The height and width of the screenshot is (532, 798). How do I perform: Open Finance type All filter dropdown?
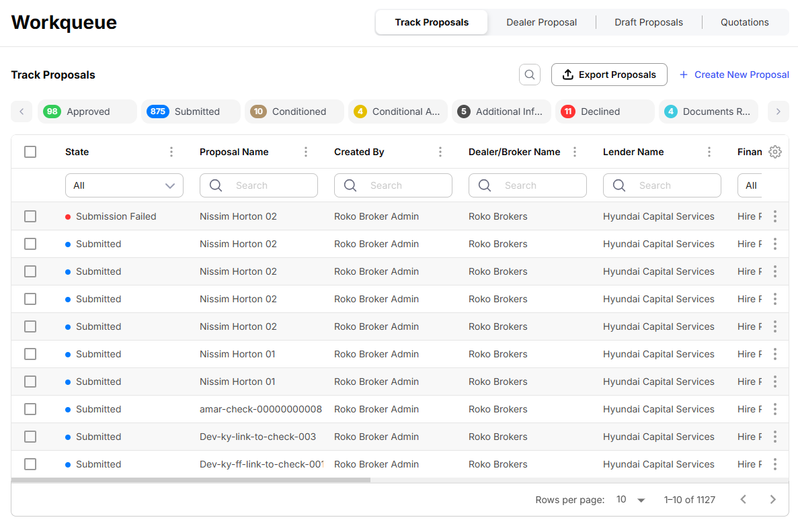point(750,185)
